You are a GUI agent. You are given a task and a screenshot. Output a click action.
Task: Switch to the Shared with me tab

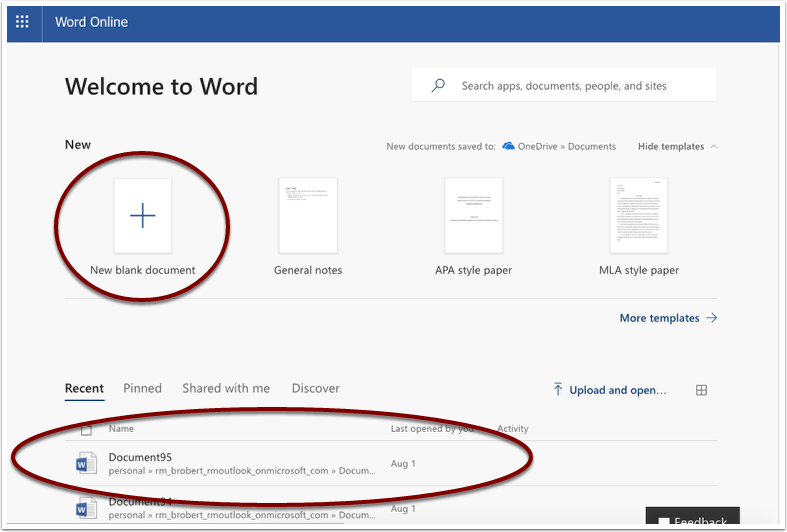click(x=226, y=388)
